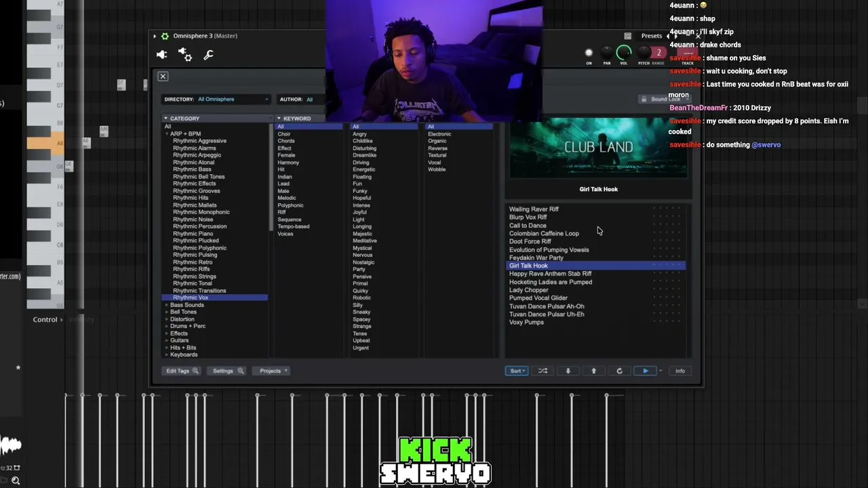Adjust the green VOL knob

point(624,53)
